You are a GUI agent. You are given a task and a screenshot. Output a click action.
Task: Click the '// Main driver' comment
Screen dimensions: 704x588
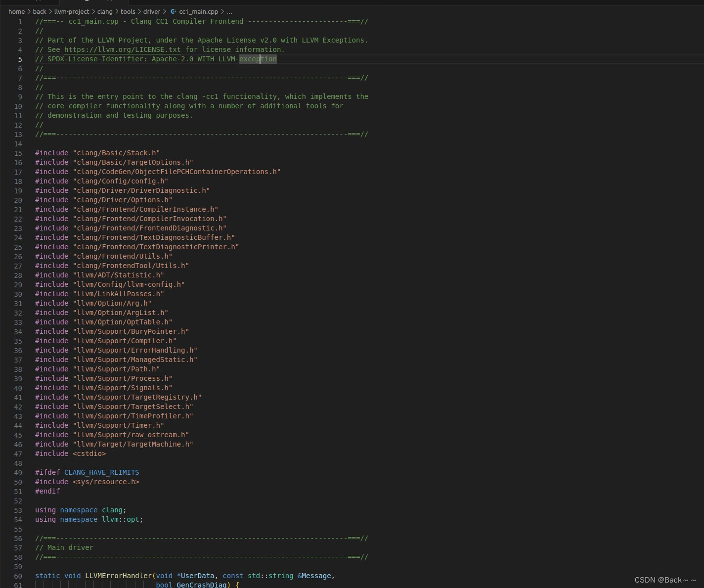[x=64, y=547]
